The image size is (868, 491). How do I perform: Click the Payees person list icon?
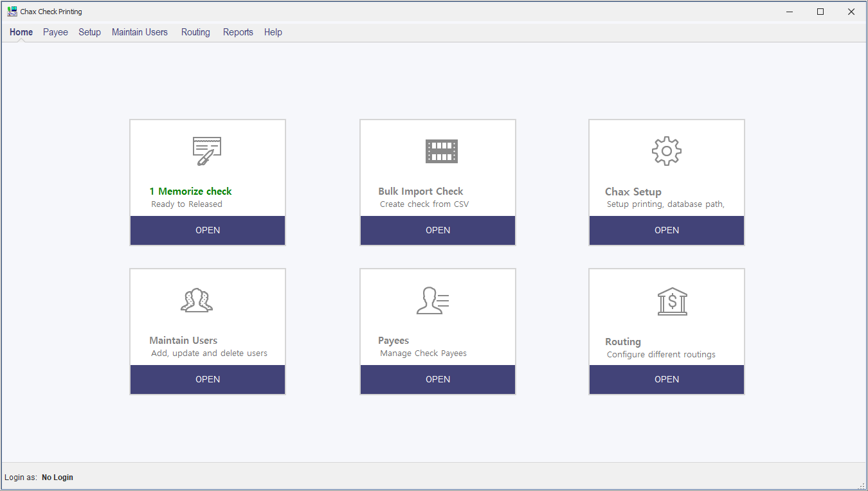[432, 300]
